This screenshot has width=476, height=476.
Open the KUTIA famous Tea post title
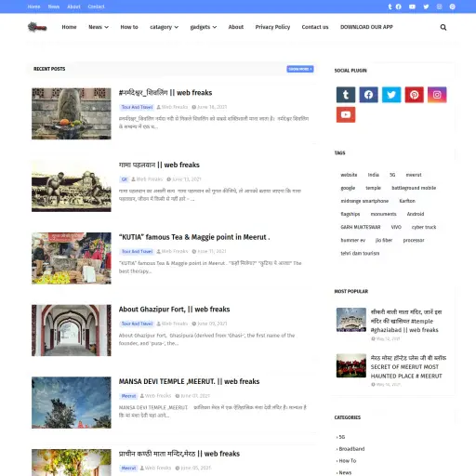pos(194,237)
